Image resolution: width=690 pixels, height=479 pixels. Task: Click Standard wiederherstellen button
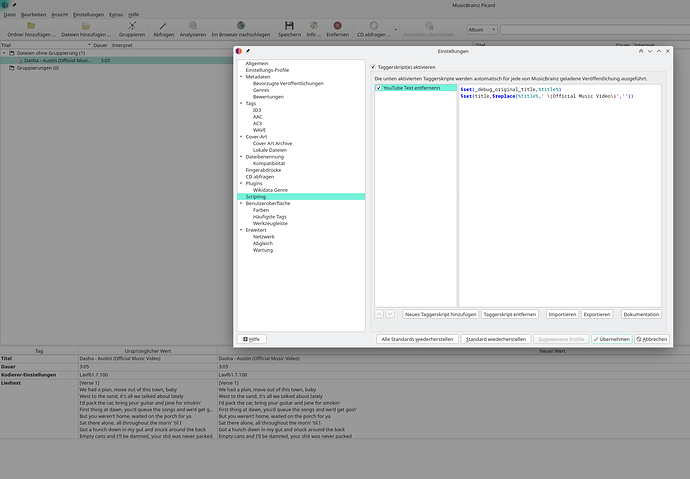tap(495, 339)
